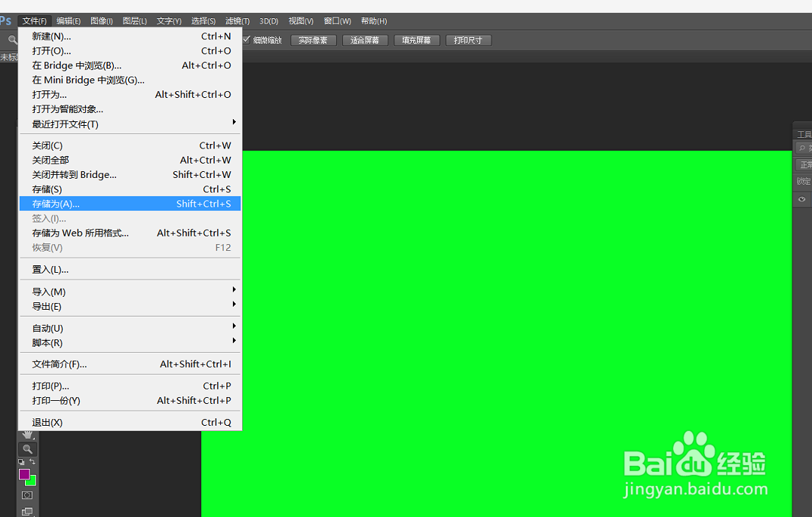Screen dimensions: 812x517
Task: Click the layer filter search icon
Action: pyautogui.click(x=802, y=148)
